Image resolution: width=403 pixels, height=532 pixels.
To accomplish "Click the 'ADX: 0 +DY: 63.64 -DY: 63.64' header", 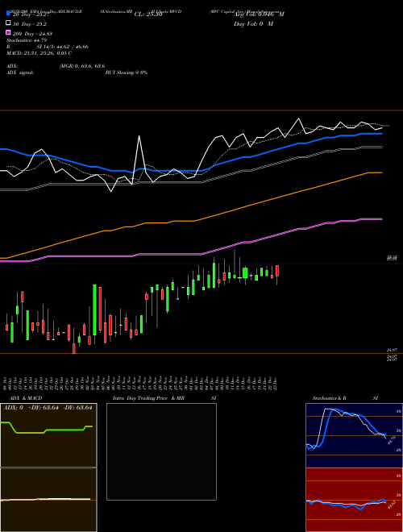I will click(x=48, y=408).
